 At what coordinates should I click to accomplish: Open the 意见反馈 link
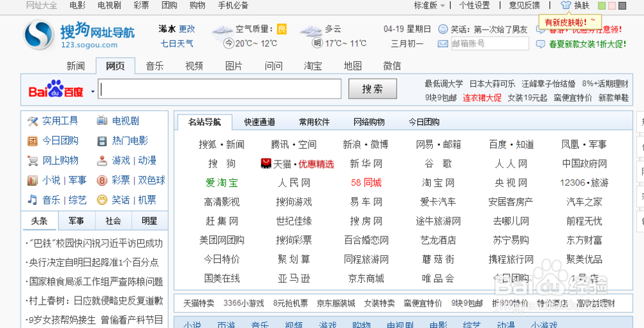pos(524,5)
